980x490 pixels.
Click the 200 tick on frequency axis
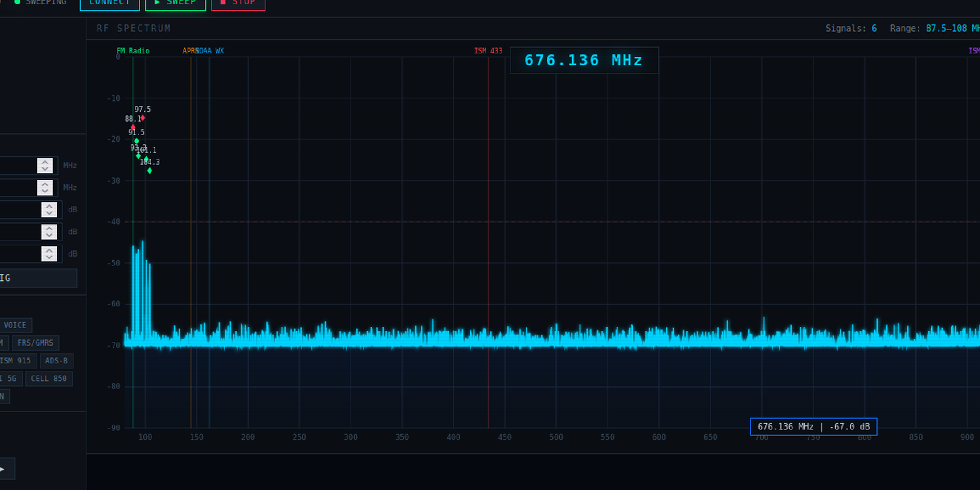coord(248,437)
